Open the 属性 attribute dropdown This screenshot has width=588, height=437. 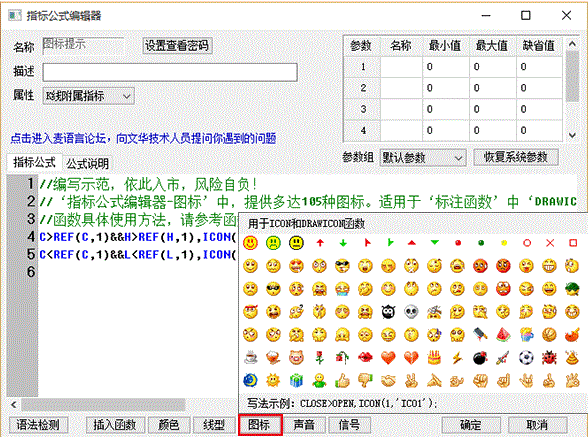[88, 96]
